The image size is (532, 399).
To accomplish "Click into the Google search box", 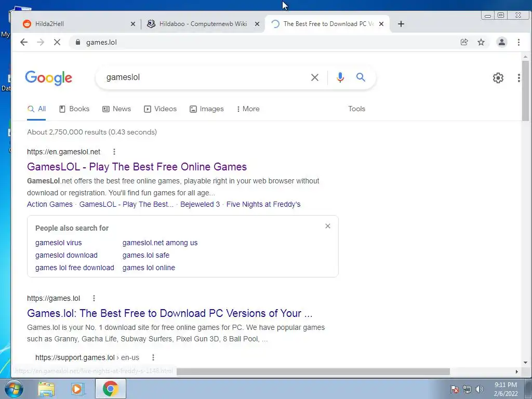I will [204, 77].
